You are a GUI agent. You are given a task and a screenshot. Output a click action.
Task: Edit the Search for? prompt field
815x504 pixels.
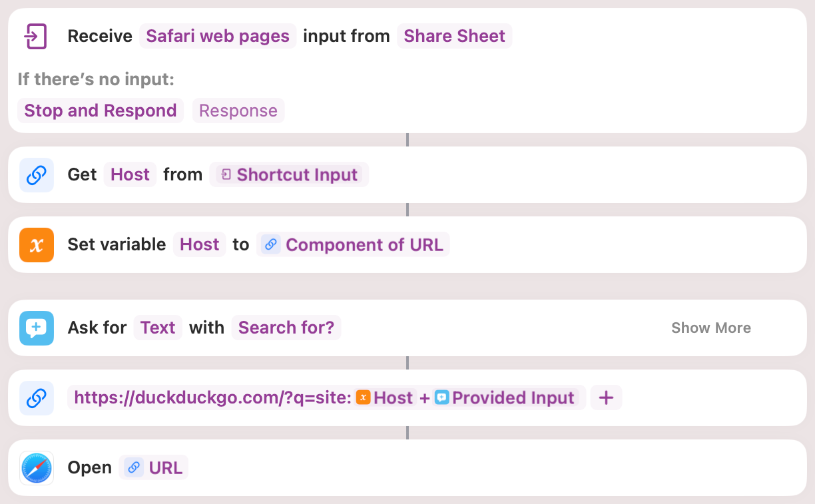[x=286, y=328]
